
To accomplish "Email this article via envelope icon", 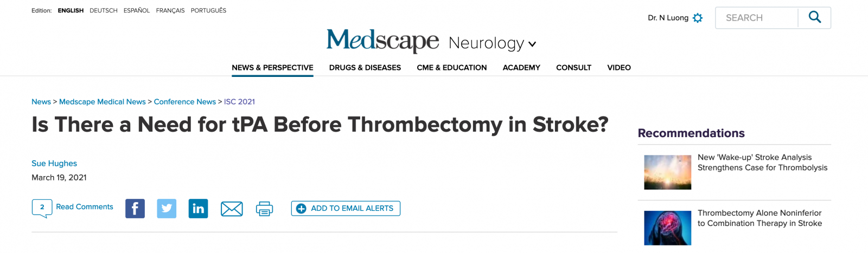I will coord(232,209).
